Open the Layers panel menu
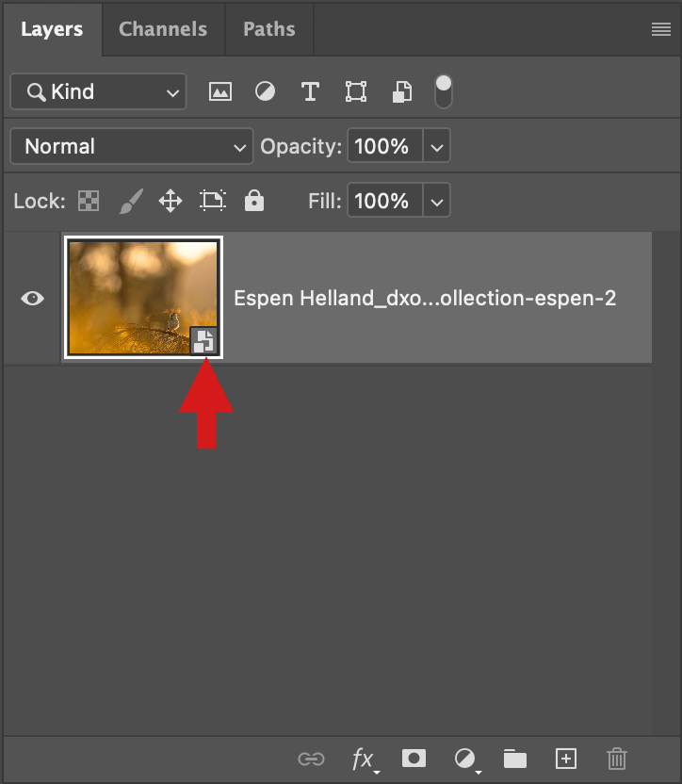The width and height of the screenshot is (682, 784). tap(661, 29)
